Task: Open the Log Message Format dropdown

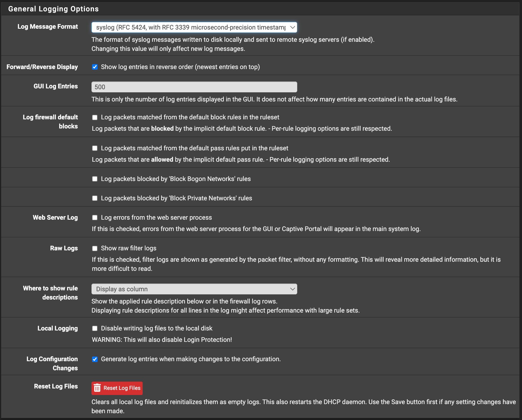Action: tap(194, 27)
